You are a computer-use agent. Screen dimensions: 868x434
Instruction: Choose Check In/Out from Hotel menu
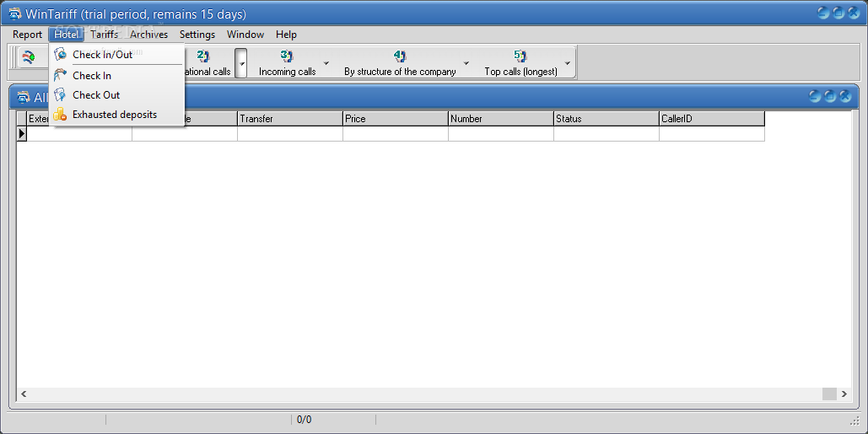coord(116,54)
